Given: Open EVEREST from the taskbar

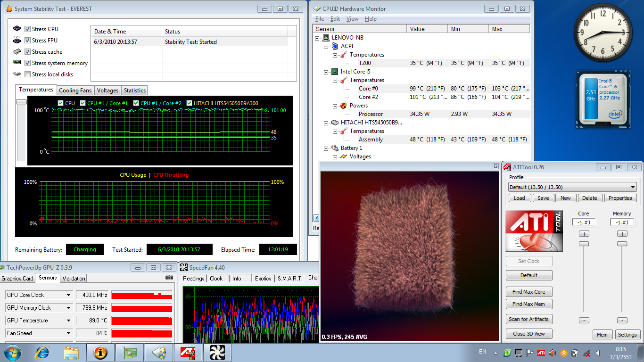Looking at the screenshot, I should (x=100, y=352).
